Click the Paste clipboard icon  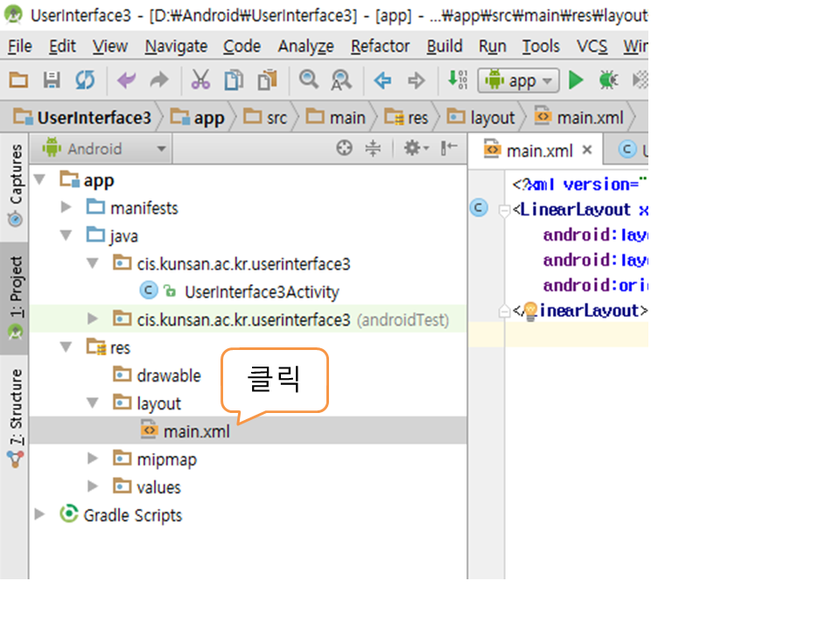[x=267, y=80]
